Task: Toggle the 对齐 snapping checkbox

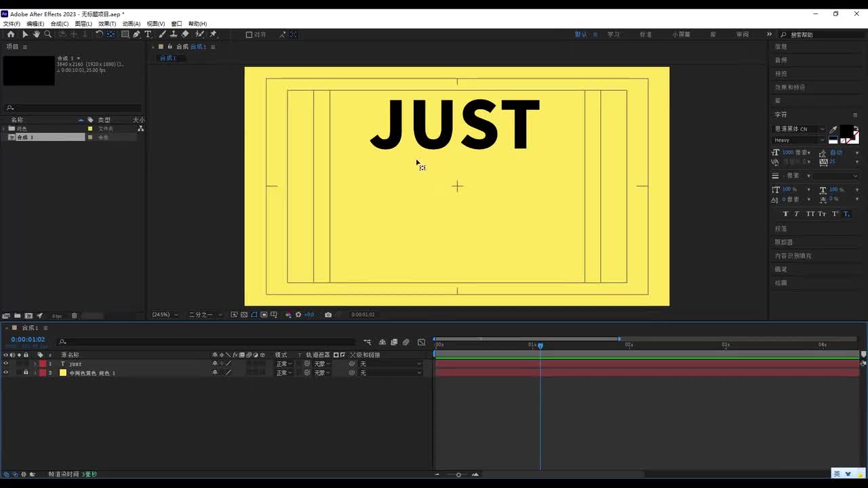Action: click(x=249, y=35)
